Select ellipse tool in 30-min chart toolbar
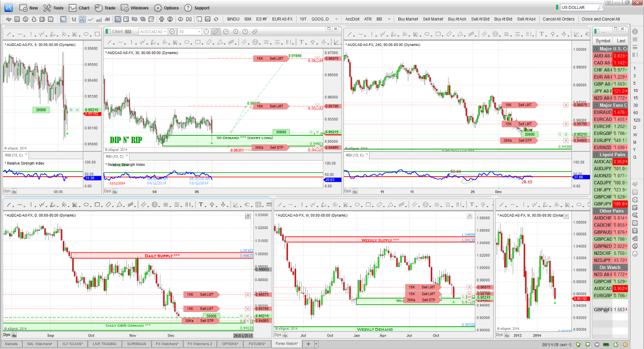The width and height of the screenshot is (644, 349). click(x=188, y=42)
